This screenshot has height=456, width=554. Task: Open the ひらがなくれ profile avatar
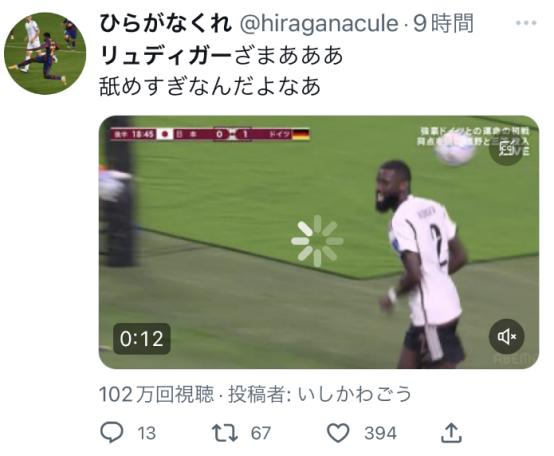pos(45,53)
